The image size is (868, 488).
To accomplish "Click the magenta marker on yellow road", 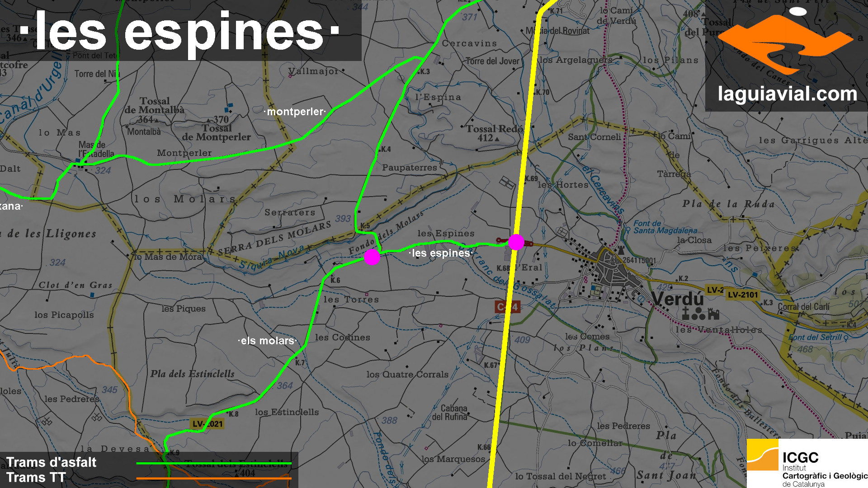I will (x=516, y=242).
